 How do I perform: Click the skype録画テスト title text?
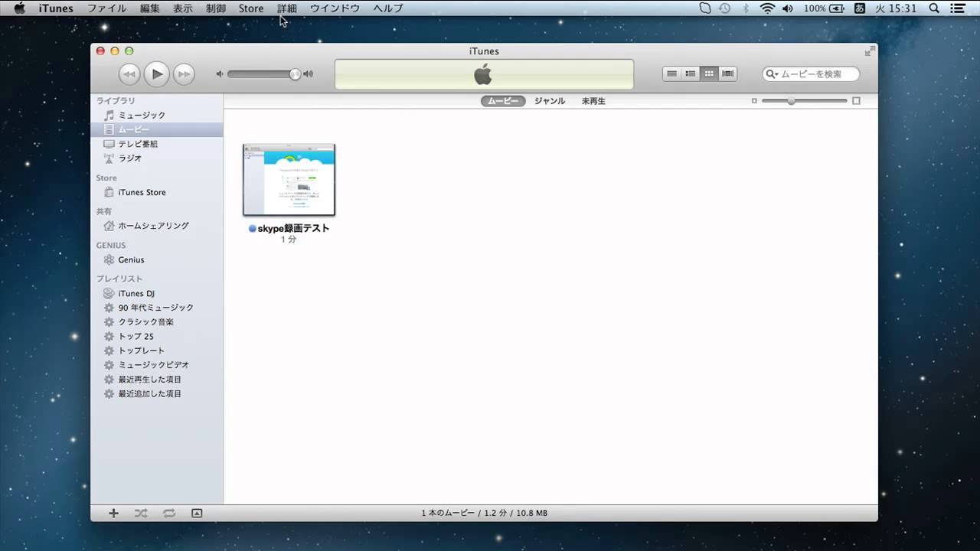[293, 228]
